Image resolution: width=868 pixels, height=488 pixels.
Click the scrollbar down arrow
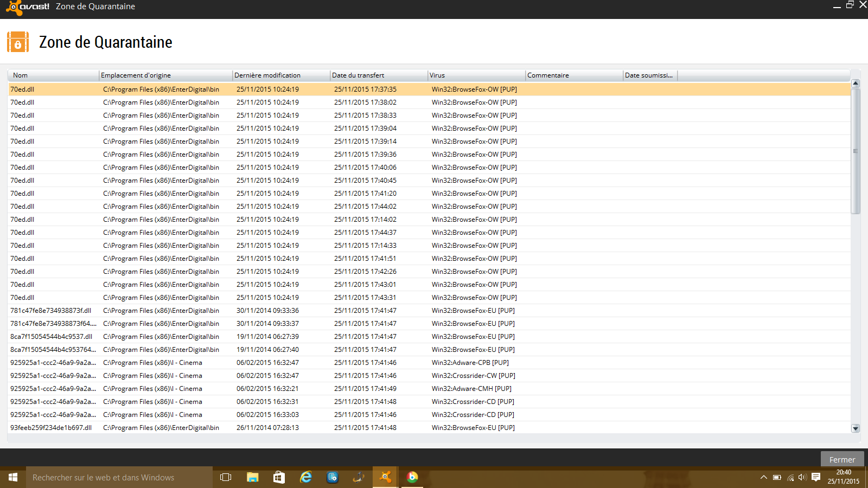pos(856,428)
